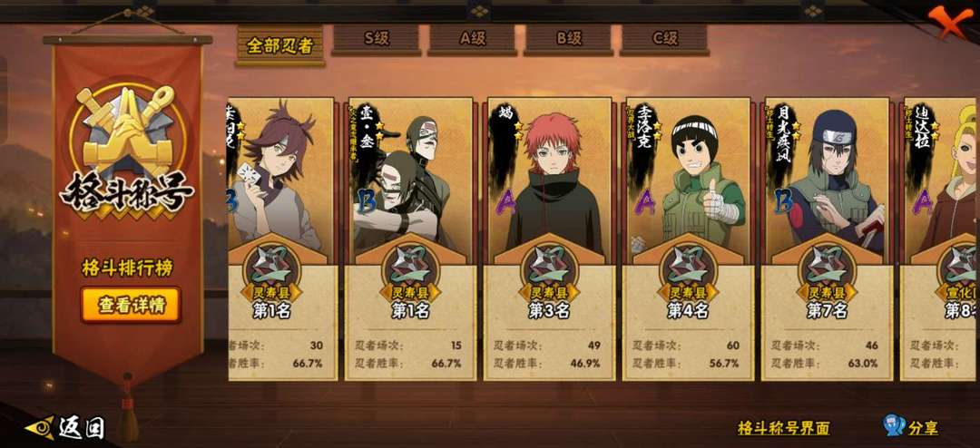Select the red-haired 蝎 ninja card
Screen dimensions: 980x448
pos(549,239)
